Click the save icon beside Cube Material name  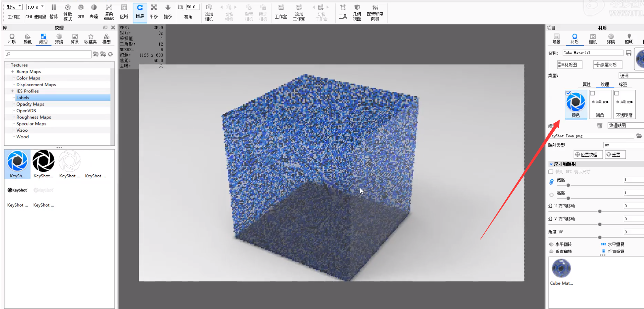(x=628, y=53)
